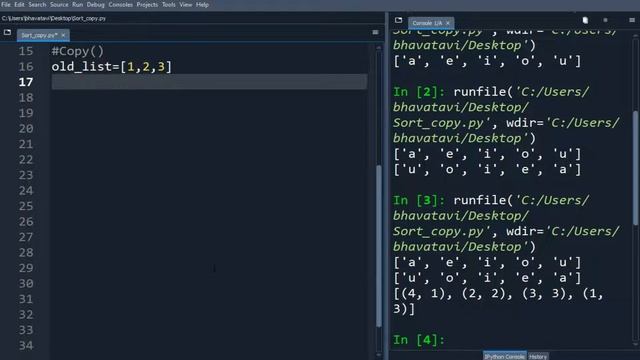Click the console browse tabs folder icon
Image resolution: width=640 pixels, height=360 pixels.
coord(398,20)
